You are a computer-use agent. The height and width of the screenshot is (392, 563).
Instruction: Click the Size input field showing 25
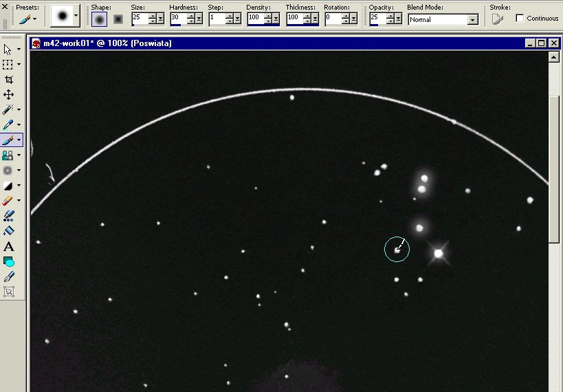tap(140, 18)
